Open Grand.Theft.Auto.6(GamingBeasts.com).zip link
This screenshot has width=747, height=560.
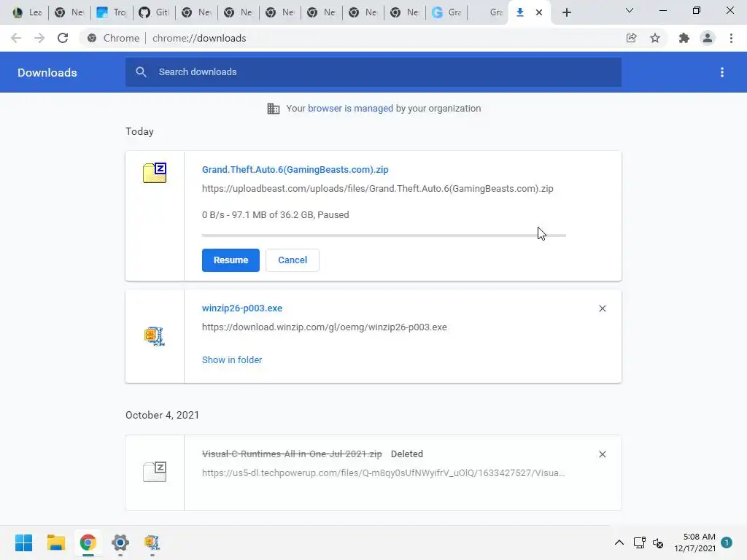pyautogui.click(x=295, y=169)
